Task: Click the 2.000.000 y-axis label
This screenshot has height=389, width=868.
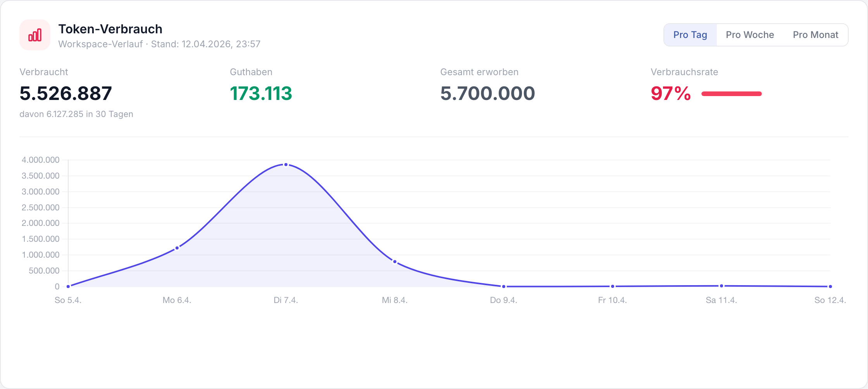Action: [41, 223]
